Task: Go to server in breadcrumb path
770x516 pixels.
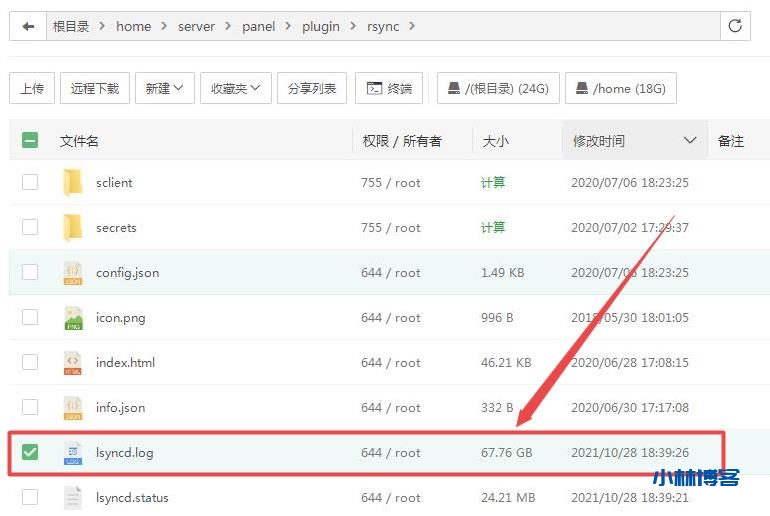Action: [196, 26]
